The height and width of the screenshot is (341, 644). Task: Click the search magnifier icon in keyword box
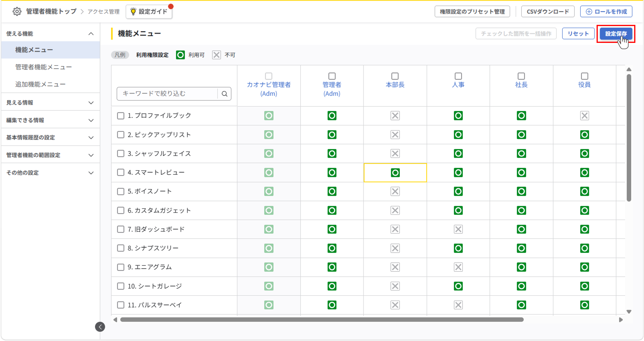click(x=225, y=94)
